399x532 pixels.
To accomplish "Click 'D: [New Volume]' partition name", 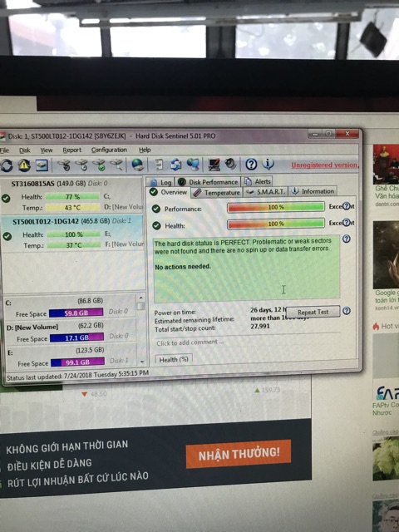I will coord(32,328).
